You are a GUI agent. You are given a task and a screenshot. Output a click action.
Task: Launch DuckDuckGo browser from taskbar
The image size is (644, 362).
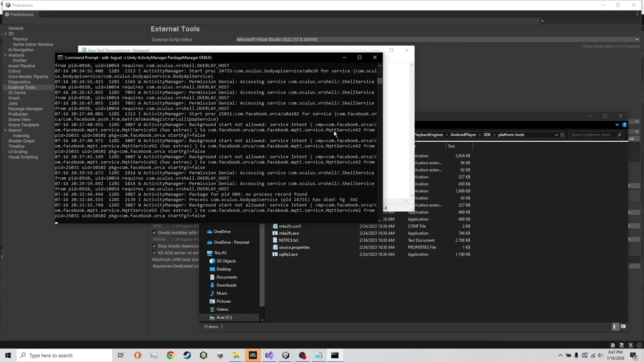(x=137, y=355)
